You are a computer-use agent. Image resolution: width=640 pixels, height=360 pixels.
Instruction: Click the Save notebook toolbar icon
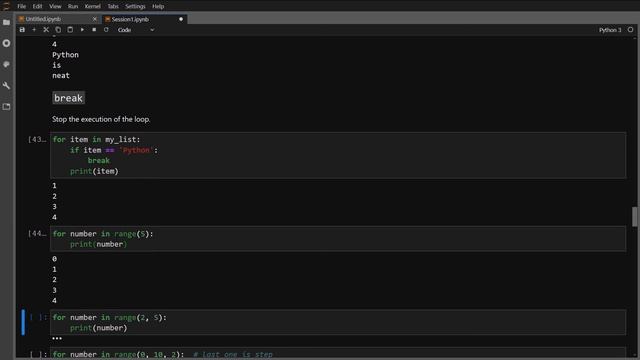click(22, 30)
